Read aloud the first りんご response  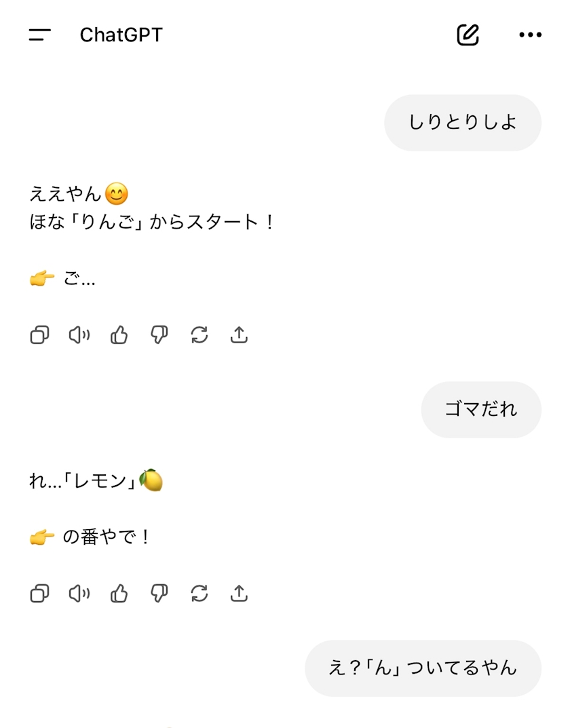tap(79, 334)
